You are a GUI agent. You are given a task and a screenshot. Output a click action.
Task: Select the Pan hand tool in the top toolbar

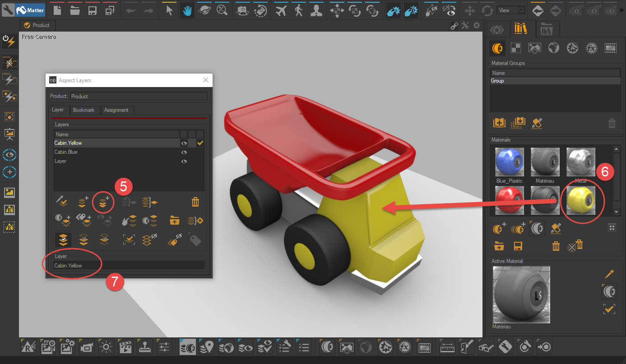187,10
